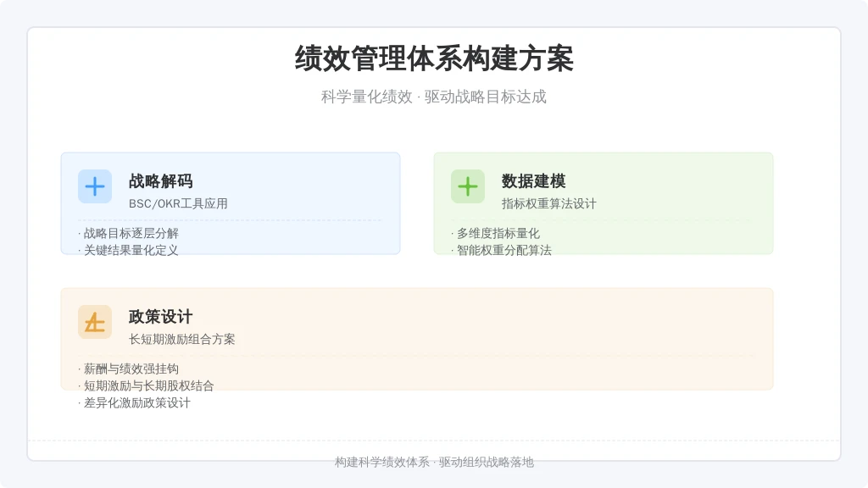Click the main title 绩效管理体系构建方案
Screen dimensions: 868x488
click(434, 58)
